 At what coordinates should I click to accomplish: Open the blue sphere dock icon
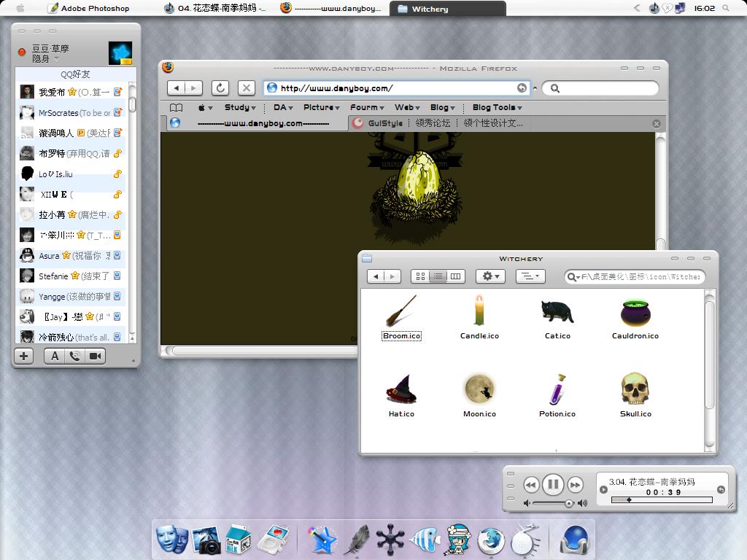tap(575, 540)
